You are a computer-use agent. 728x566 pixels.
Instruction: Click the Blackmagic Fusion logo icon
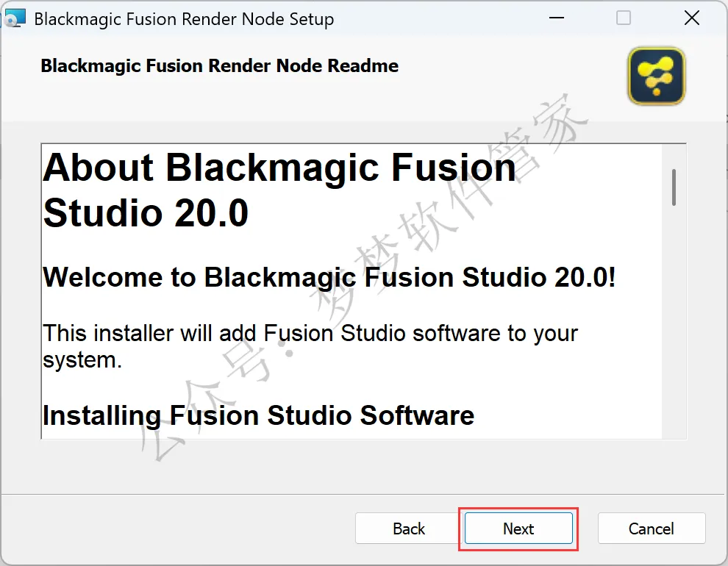[x=657, y=76]
